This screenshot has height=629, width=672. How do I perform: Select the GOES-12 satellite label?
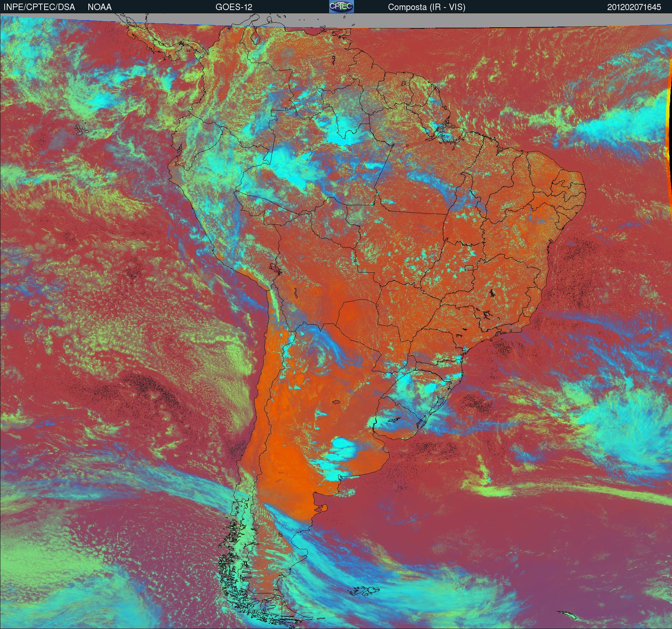pyautogui.click(x=234, y=7)
